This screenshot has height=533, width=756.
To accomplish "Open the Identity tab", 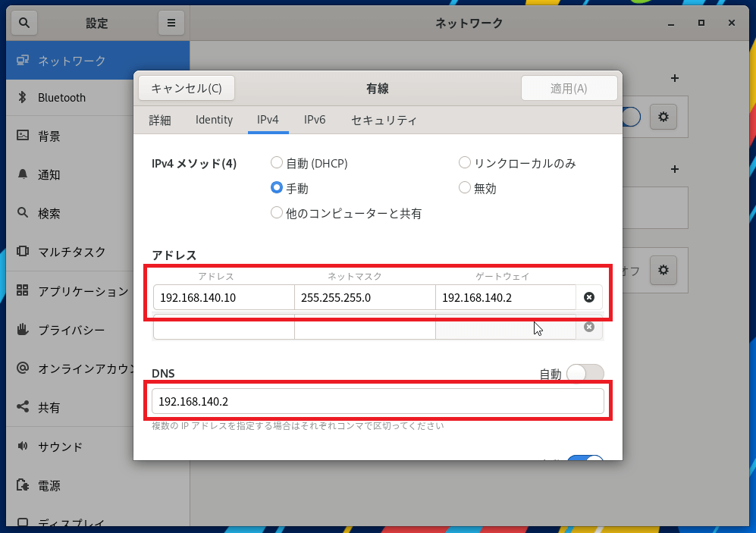I will [x=214, y=120].
